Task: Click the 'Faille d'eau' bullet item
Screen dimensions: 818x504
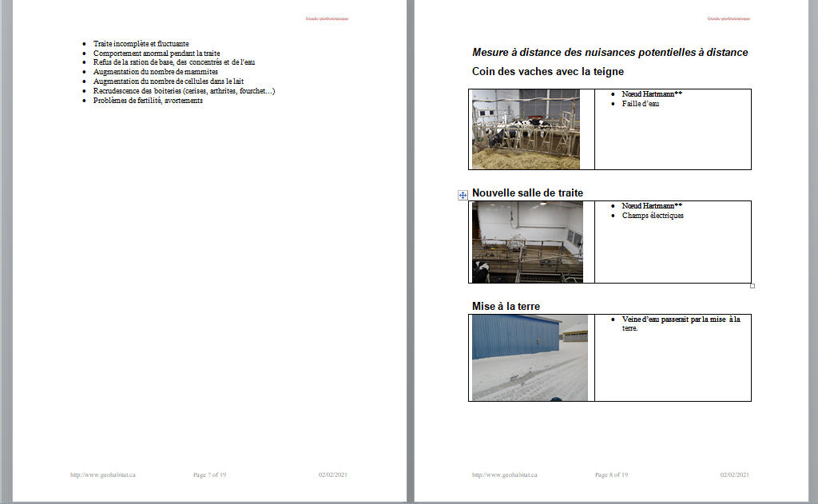Action: coord(640,104)
